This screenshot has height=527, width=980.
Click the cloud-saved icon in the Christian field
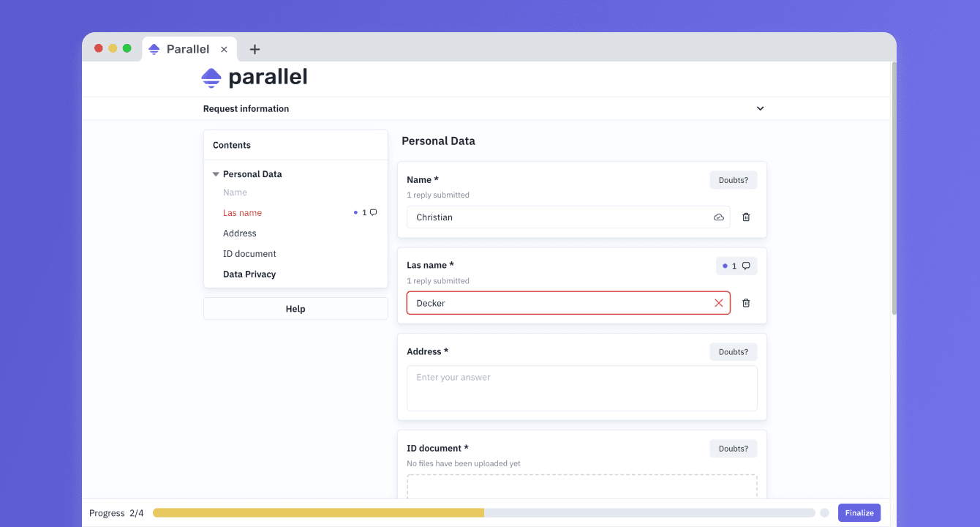(x=718, y=217)
